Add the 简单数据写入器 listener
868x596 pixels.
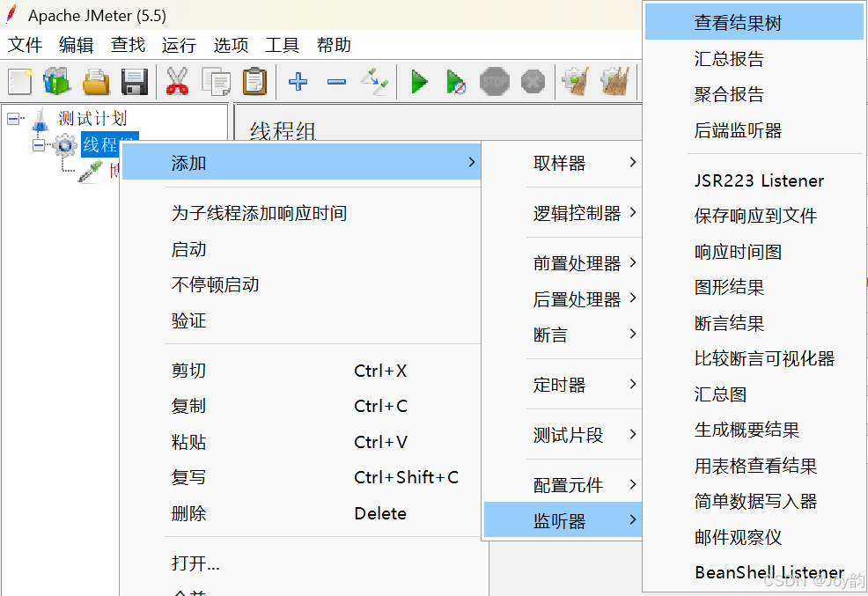click(x=754, y=502)
